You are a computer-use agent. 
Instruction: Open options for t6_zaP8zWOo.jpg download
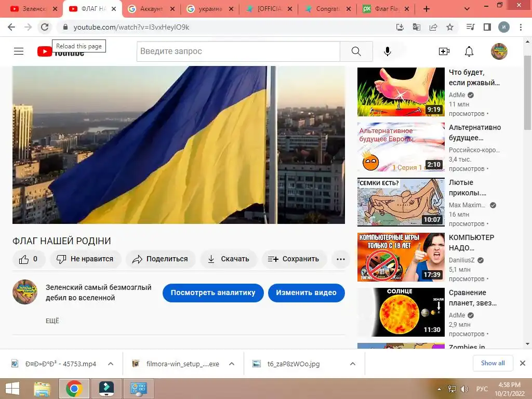pos(353,364)
